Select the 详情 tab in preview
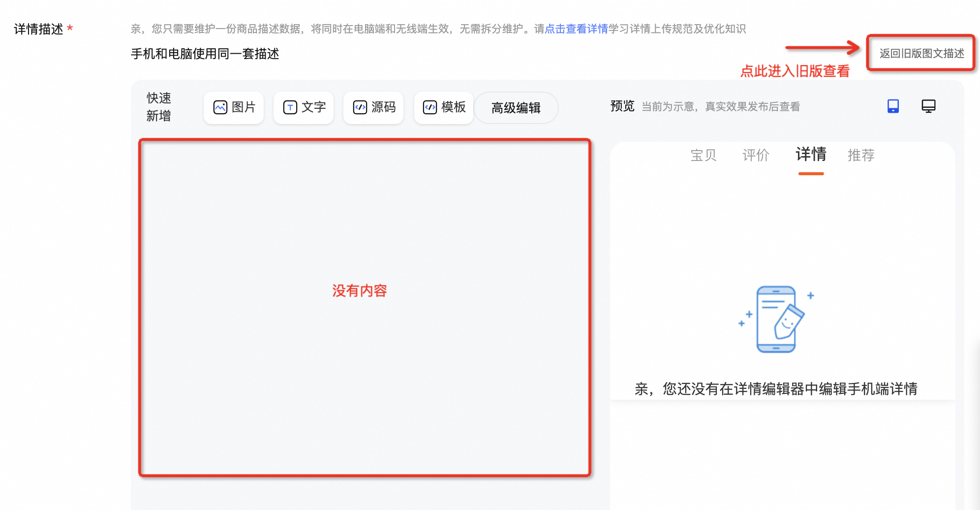 pyautogui.click(x=811, y=155)
